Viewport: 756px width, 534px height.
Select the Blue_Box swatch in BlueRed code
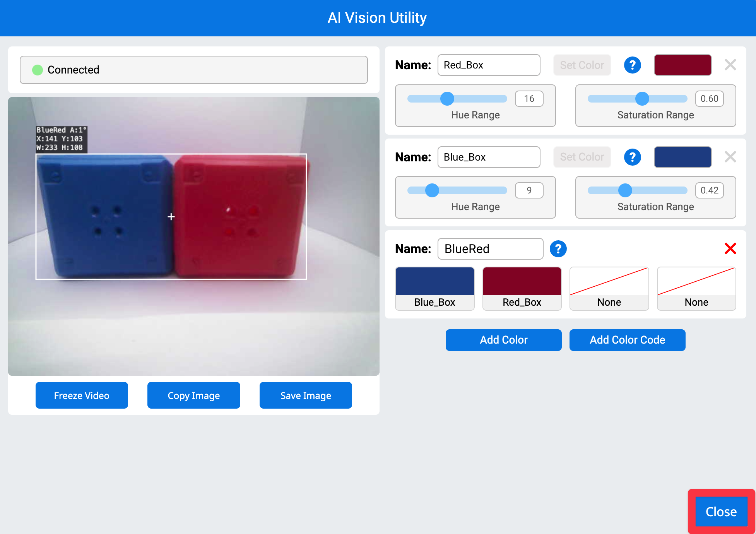[434, 288]
